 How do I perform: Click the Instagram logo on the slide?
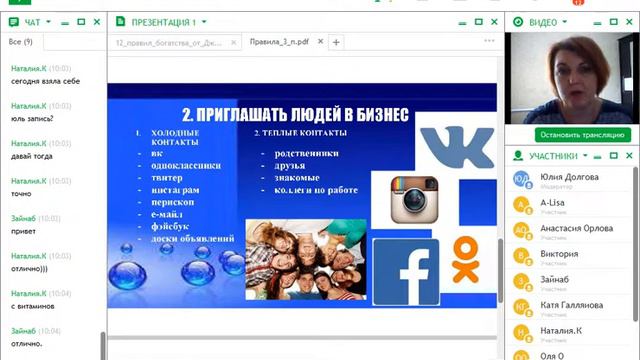point(414,200)
